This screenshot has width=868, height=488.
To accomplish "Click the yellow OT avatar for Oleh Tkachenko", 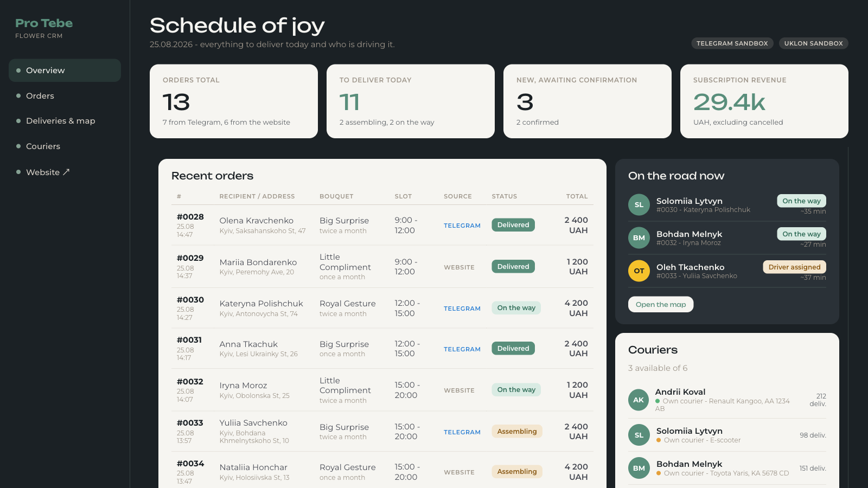I will click(639, 271).
